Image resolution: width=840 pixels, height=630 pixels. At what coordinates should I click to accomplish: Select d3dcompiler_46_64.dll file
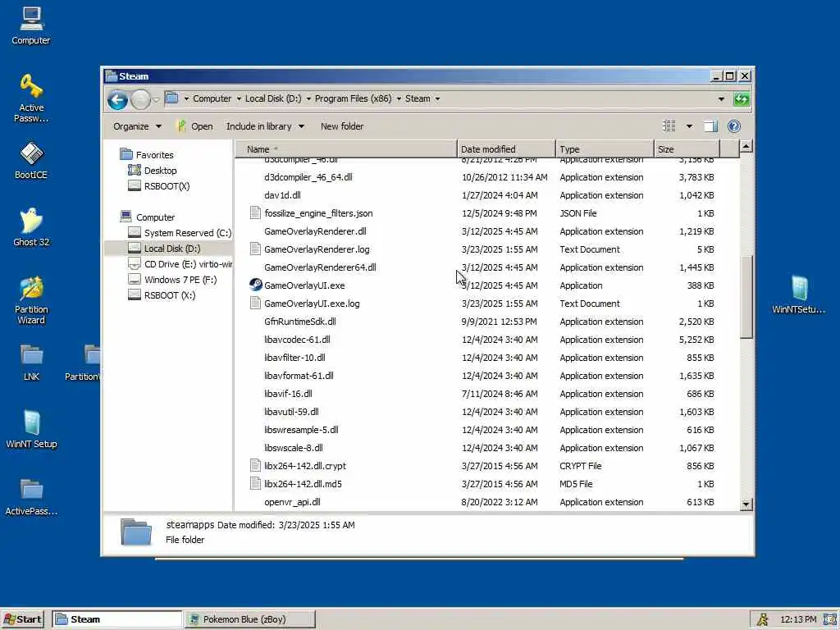pos(308,177)
